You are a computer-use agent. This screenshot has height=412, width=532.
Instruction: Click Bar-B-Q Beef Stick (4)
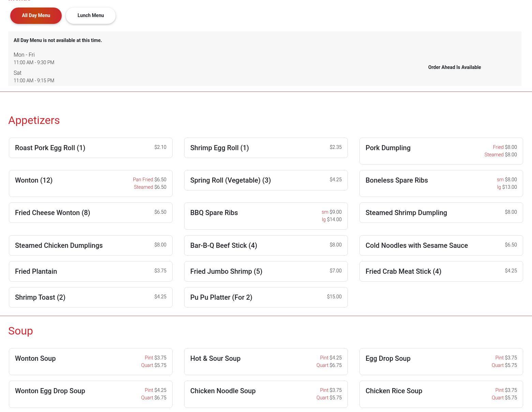(266, 245)
